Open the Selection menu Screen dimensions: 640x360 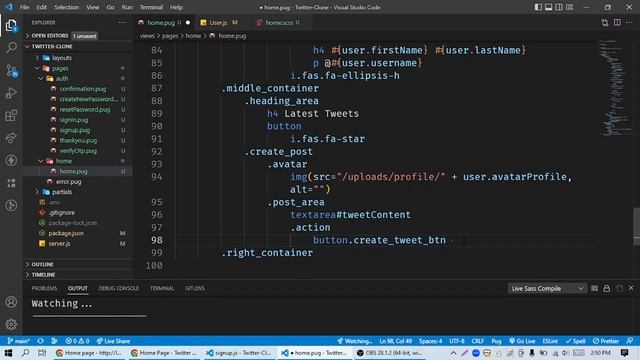point(66,7)
